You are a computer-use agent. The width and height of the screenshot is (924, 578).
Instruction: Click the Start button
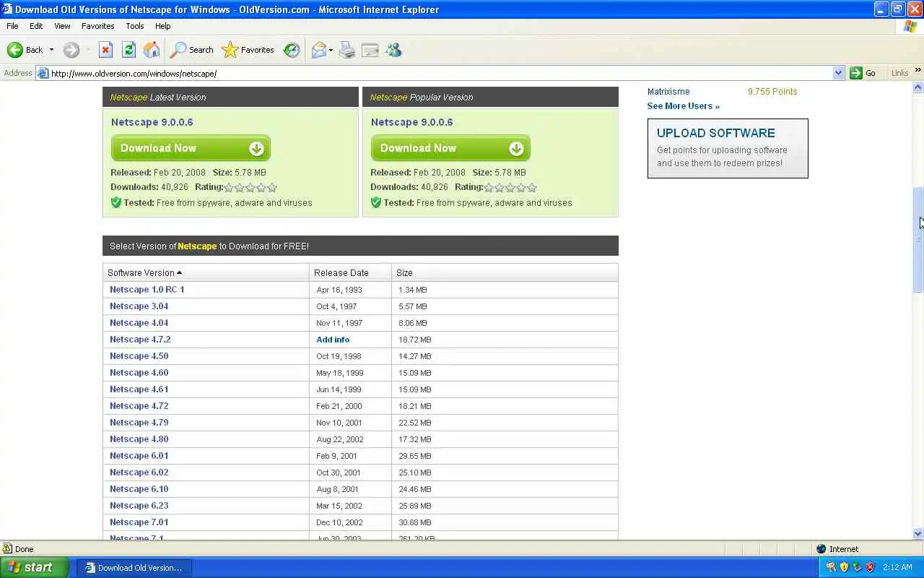[x=34, y=567]
